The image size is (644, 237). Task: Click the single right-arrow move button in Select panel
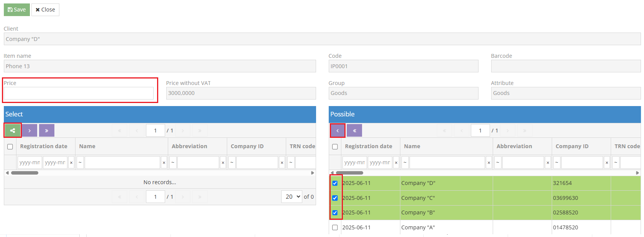coord(29,131)
